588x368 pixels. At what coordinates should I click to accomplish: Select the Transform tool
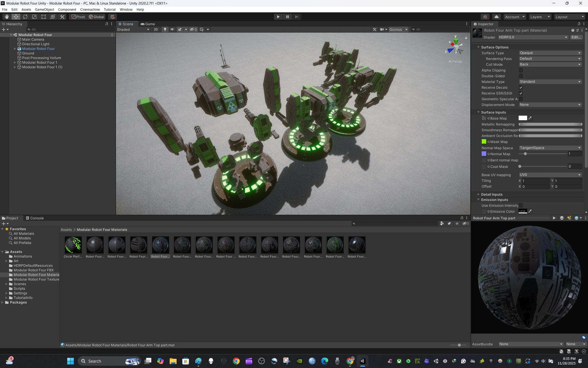[53, 17]
